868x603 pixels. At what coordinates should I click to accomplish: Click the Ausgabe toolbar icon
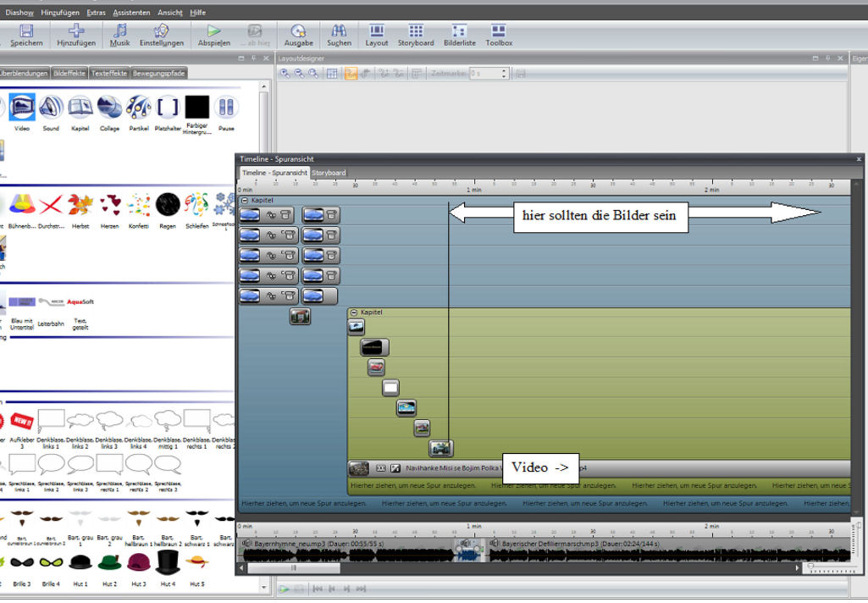tap(298, 35)
